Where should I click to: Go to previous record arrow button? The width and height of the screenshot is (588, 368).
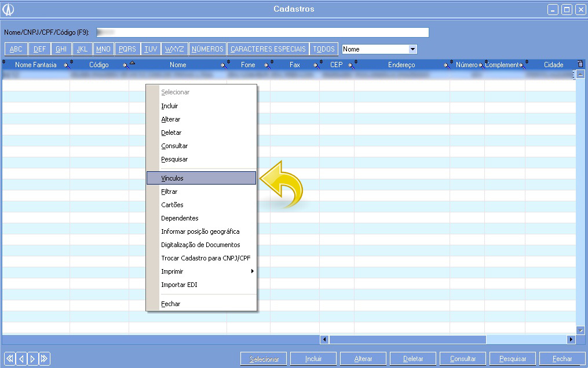(x=21, y=359)
